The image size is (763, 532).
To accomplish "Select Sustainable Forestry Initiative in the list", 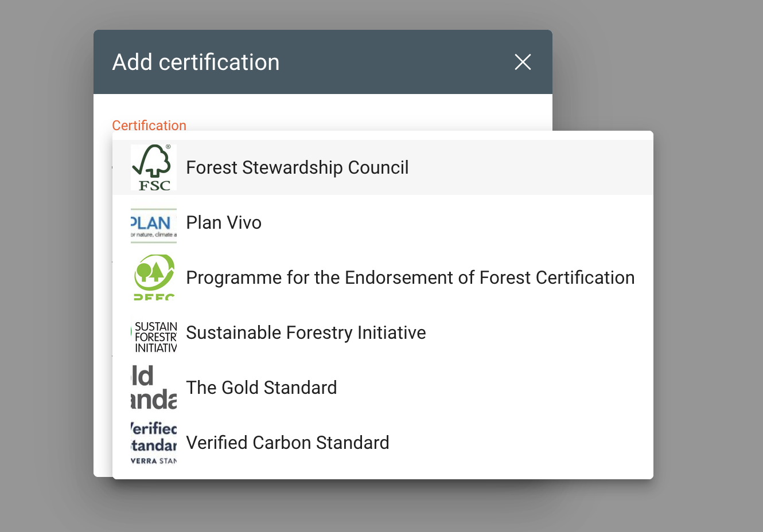I will [x=306, y=332].
